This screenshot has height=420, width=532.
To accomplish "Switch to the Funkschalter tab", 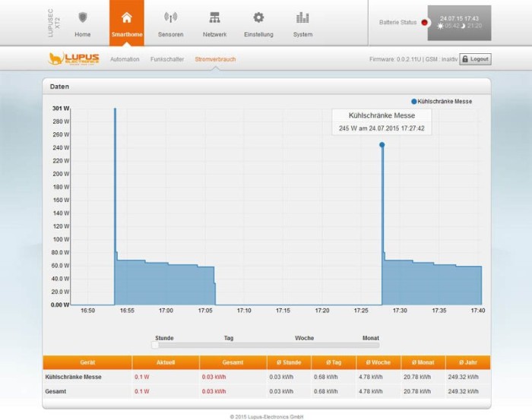I will coord(167,59).
